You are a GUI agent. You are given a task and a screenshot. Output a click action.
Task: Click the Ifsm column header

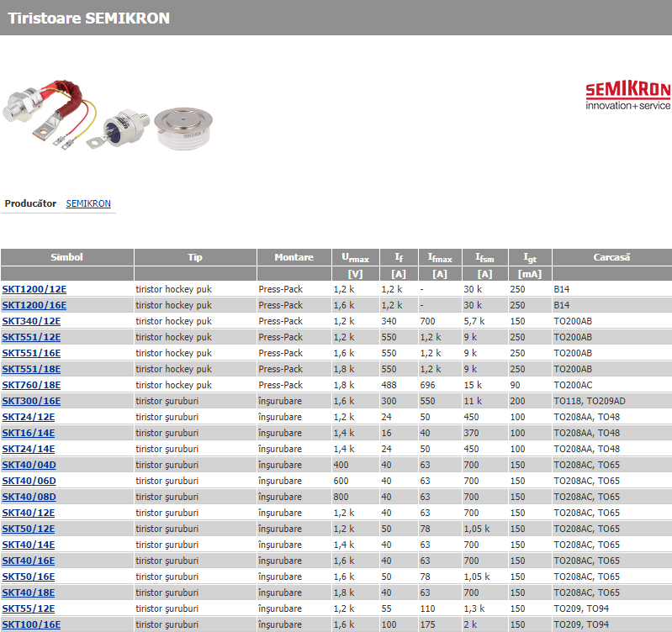(x=484, y=257)
